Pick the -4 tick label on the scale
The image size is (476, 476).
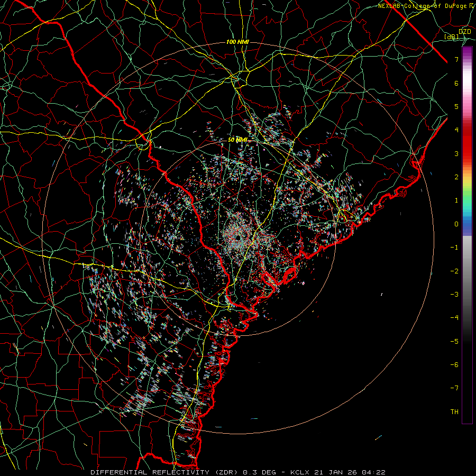pyautogui.click(x=454, y=318)
